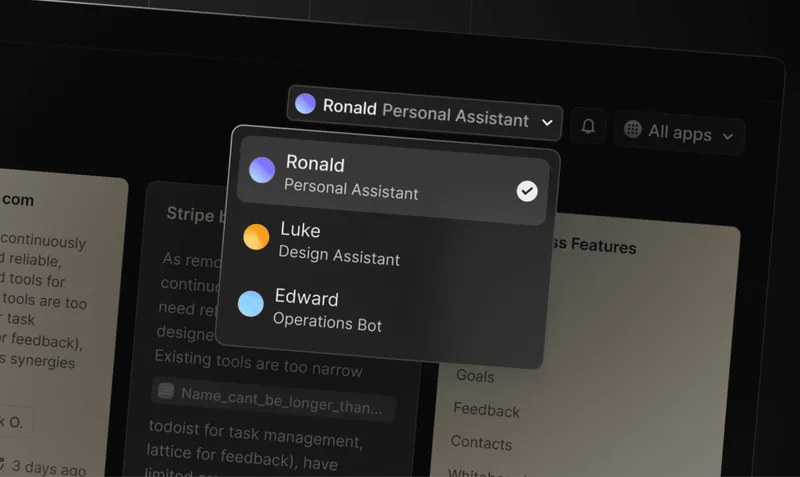Click Ronald's purple avatar in the dropdown list
Viewport: 800px width, 477px height.
[x=262, y=170]
